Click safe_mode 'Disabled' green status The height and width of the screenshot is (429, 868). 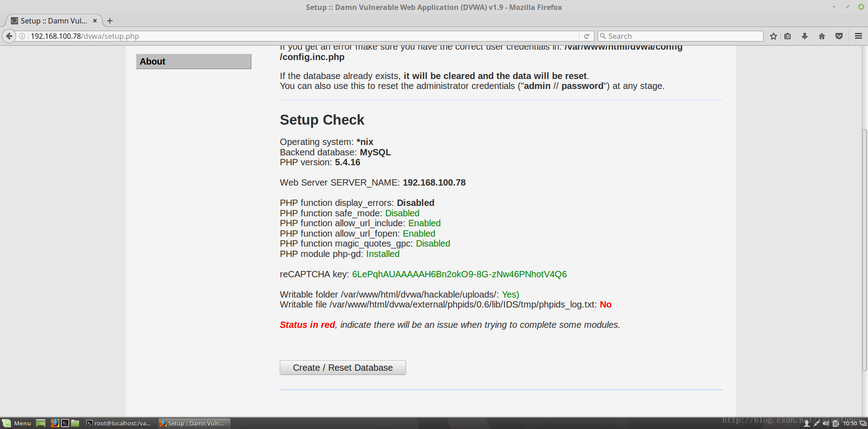pyautogui.click(x=402, y=213)
